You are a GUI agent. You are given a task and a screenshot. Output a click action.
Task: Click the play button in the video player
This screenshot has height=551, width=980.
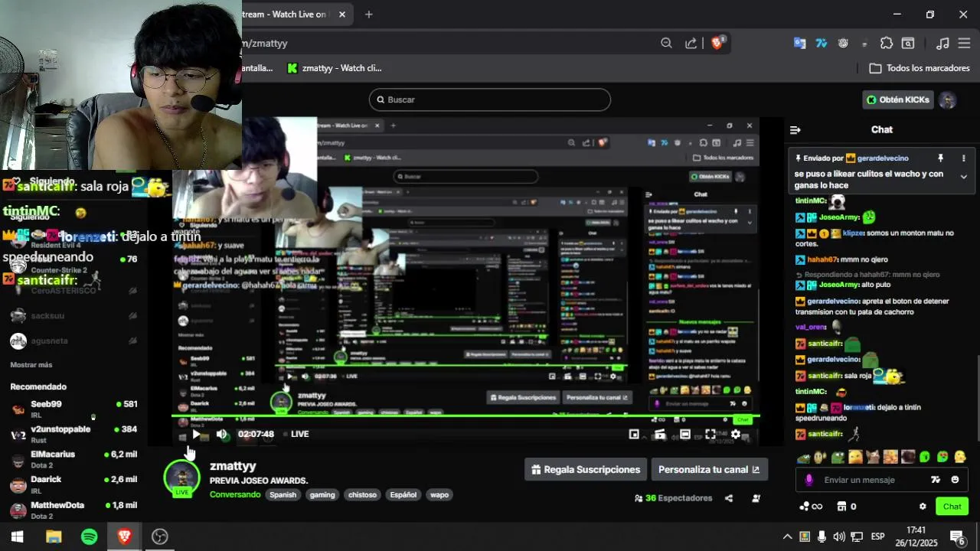pyautogui.click(x=197, y=434)
